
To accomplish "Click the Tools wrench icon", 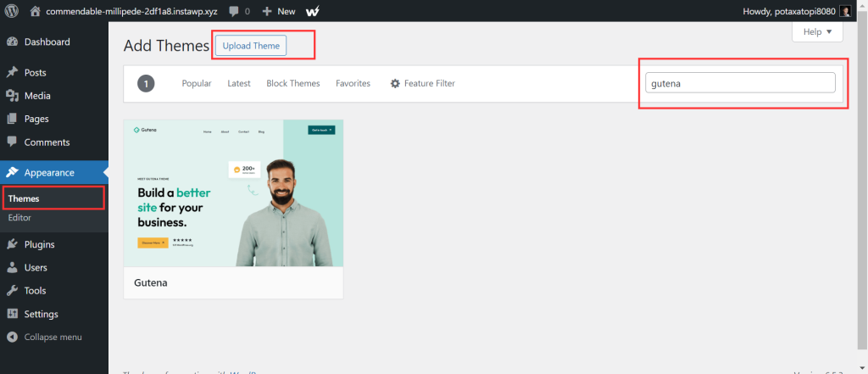I will tap(12, 291).
